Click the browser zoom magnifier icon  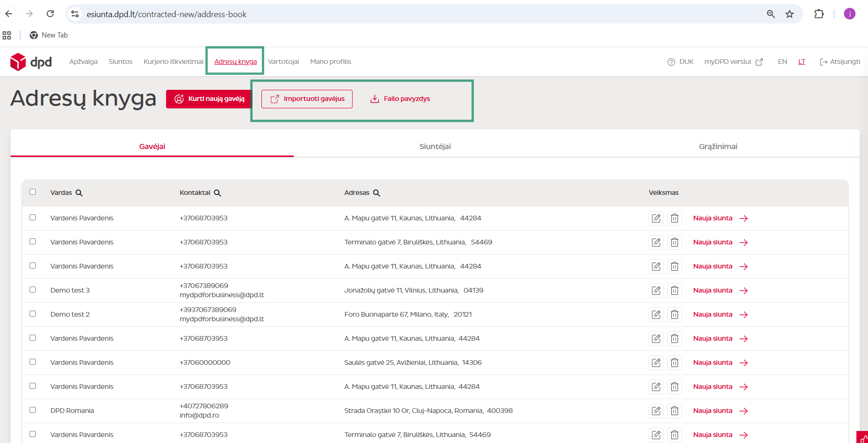[x=771, y=14]
